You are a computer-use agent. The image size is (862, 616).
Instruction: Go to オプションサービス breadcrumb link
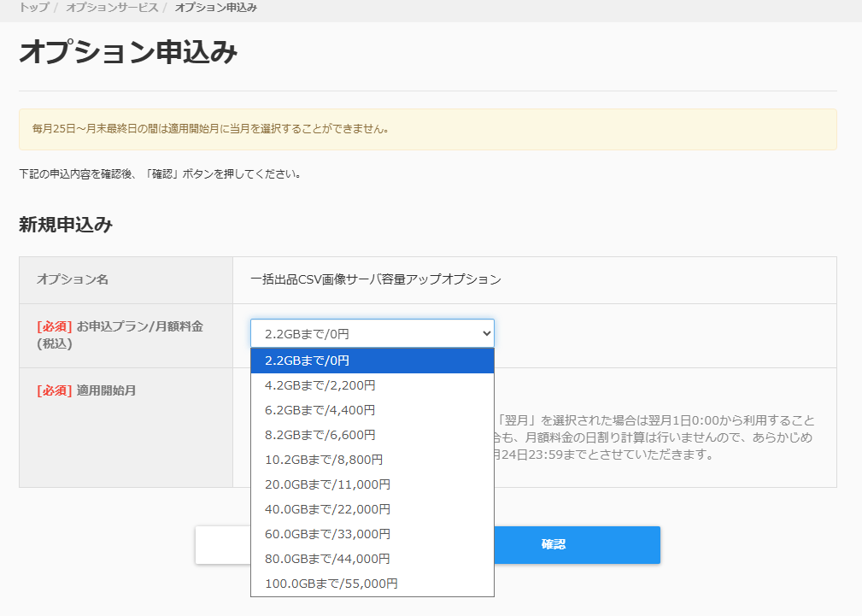click(x=112, y=8)
